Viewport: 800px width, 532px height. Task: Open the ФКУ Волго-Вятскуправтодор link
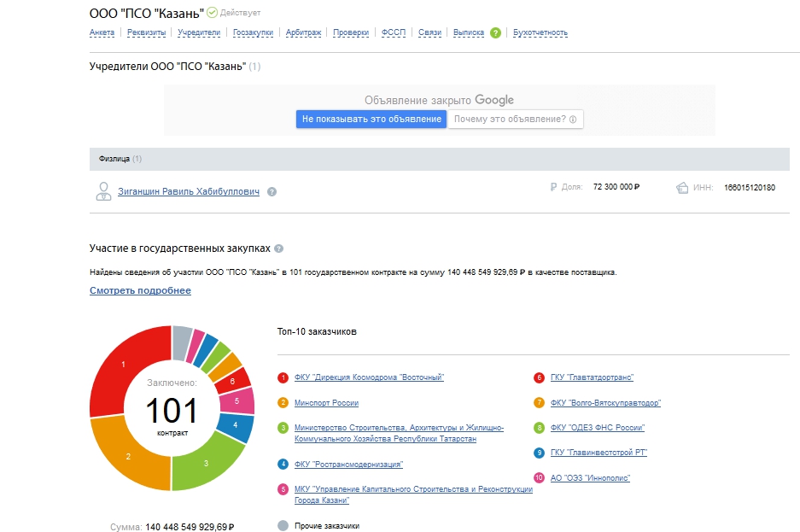pos(605,403)
